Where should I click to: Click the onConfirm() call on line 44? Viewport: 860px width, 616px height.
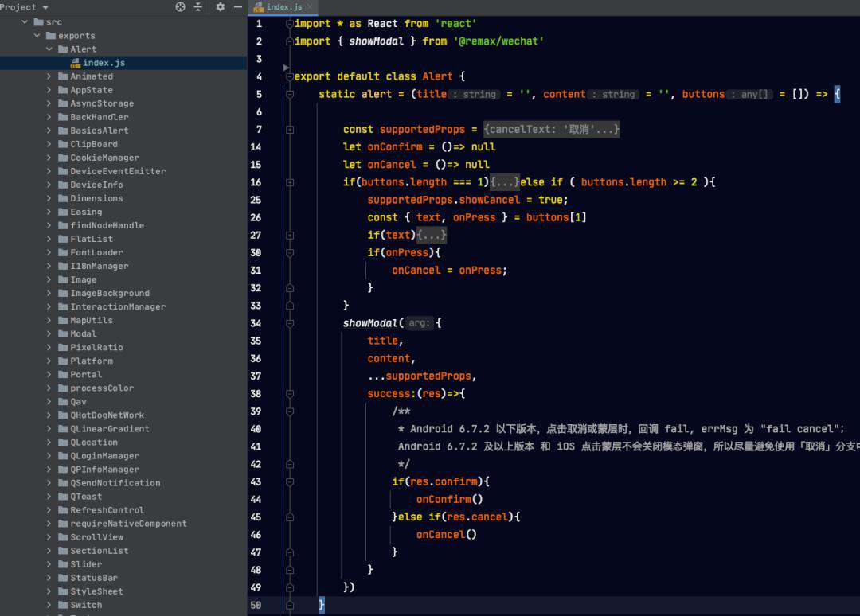(449, 499)
